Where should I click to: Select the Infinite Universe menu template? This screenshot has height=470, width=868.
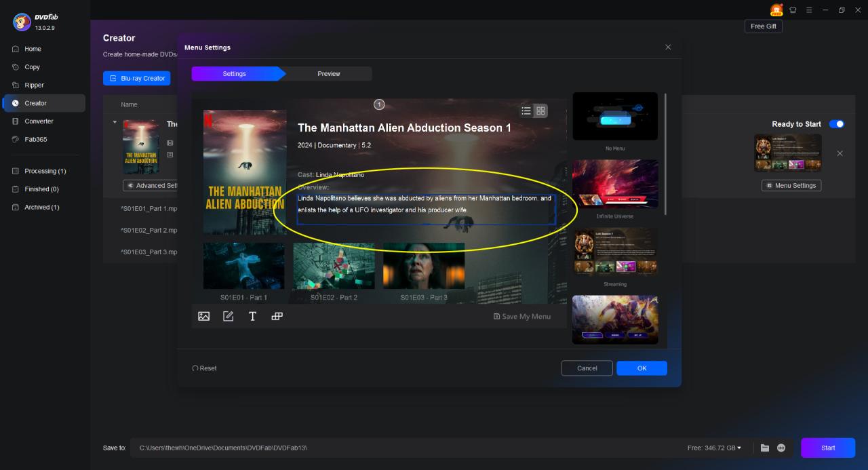coord(614,184)
